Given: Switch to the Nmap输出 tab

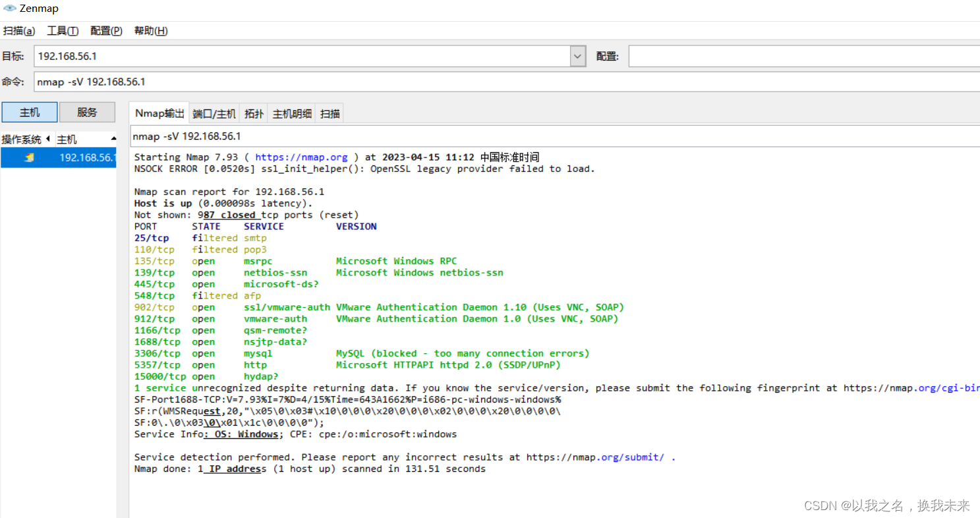Looking at the screenshot, I should pos(159,113).
